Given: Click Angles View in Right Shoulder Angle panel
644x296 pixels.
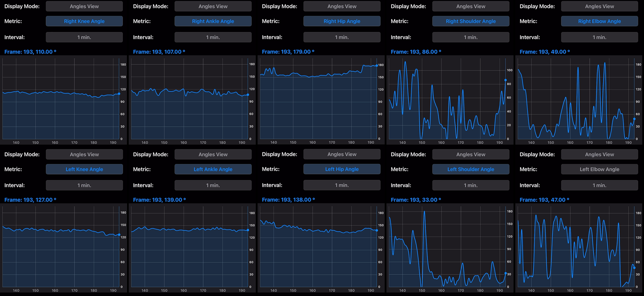Looking at the screenshot, I should tap(471, 6).
